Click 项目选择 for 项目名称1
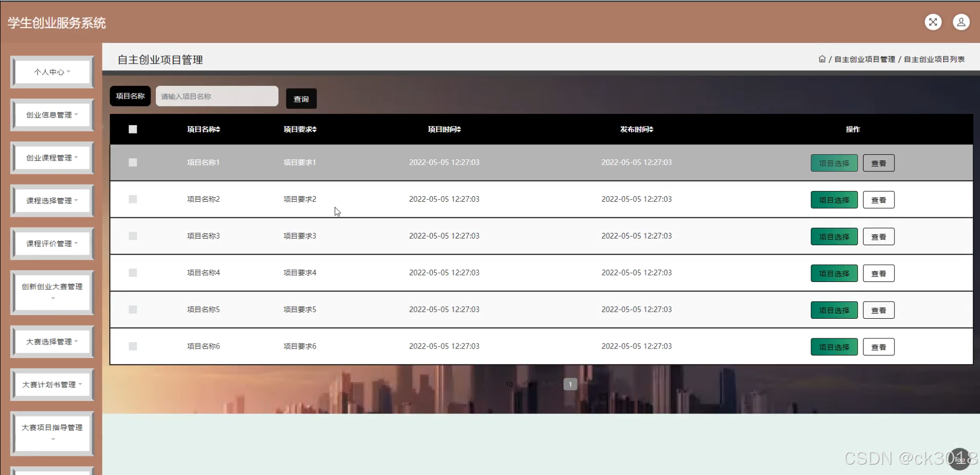The width and height of the screenshot is (980, 475). 834,163
